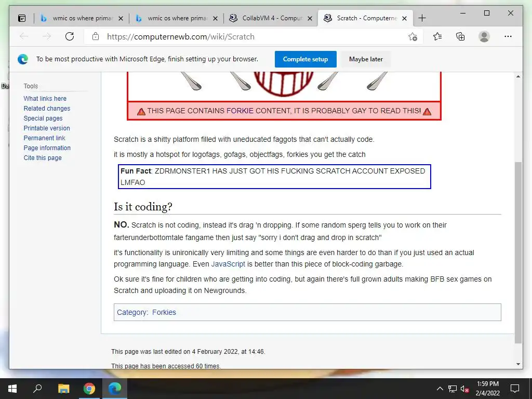532x399 pixels.
Task: Open the Collections icon
Action: tap(460, 36)
